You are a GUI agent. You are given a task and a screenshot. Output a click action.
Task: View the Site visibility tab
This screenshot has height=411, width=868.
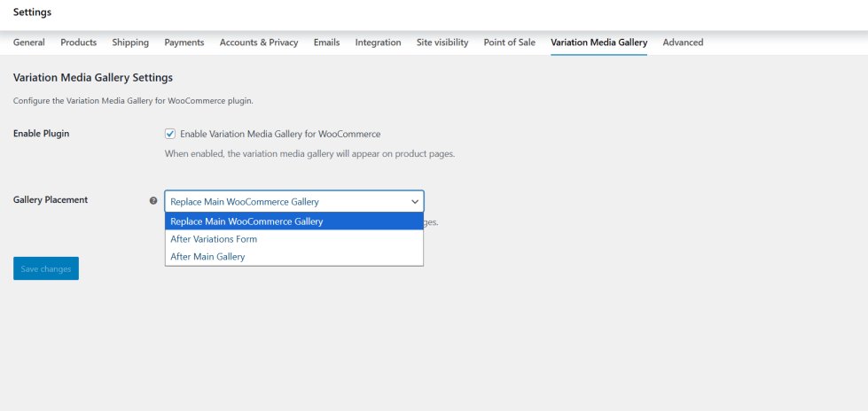[442, 43]
